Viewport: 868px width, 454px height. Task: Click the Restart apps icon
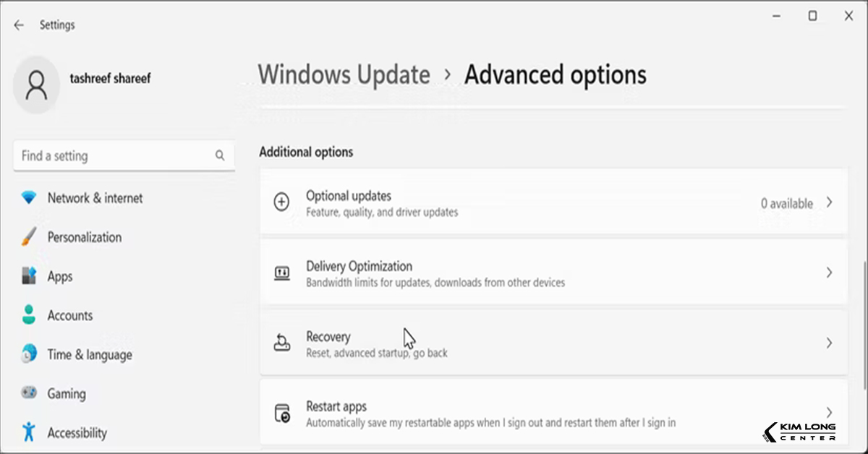point(281,413)
